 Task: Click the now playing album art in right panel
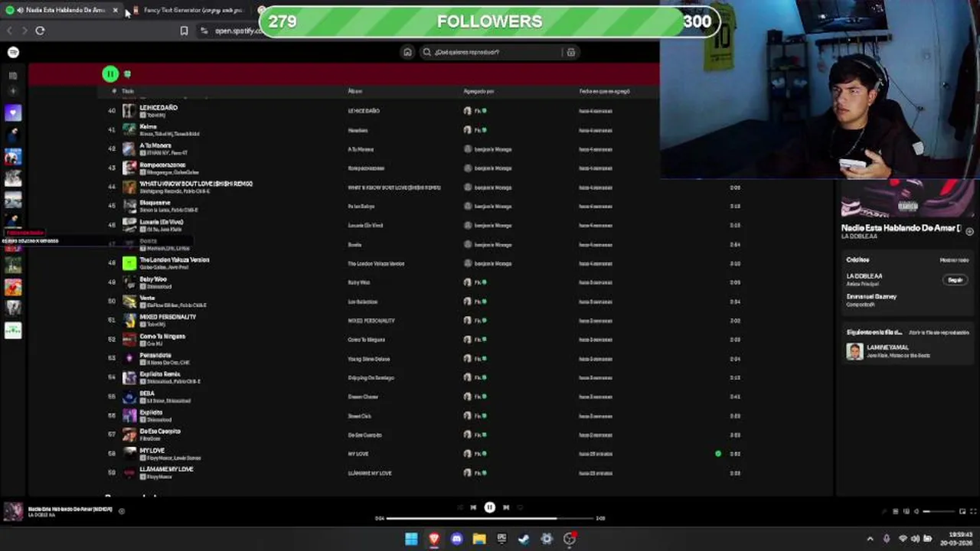[907, 199]
